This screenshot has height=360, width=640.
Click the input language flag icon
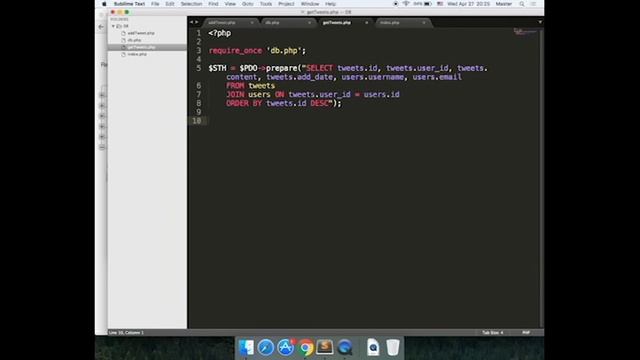pyautogui.click(x=440, y=4)
